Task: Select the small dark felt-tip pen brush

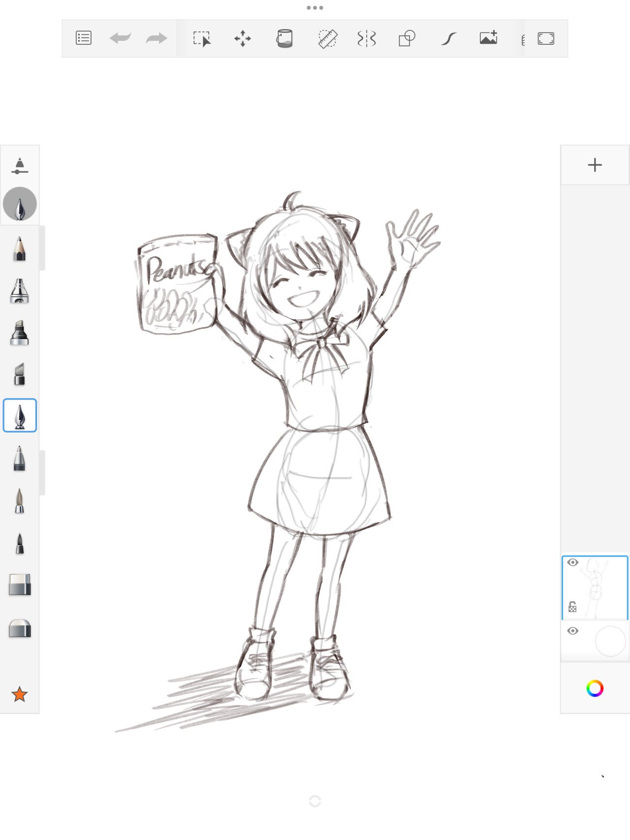Action: pyautogui.click(x=20, y=544)
